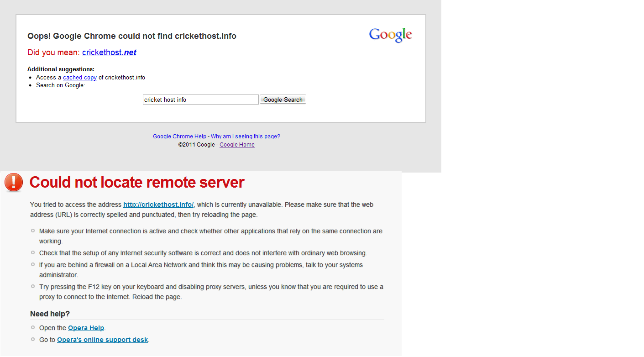Click the 'Need help?' heading
The image size is (644, 357).
(50, 314)
